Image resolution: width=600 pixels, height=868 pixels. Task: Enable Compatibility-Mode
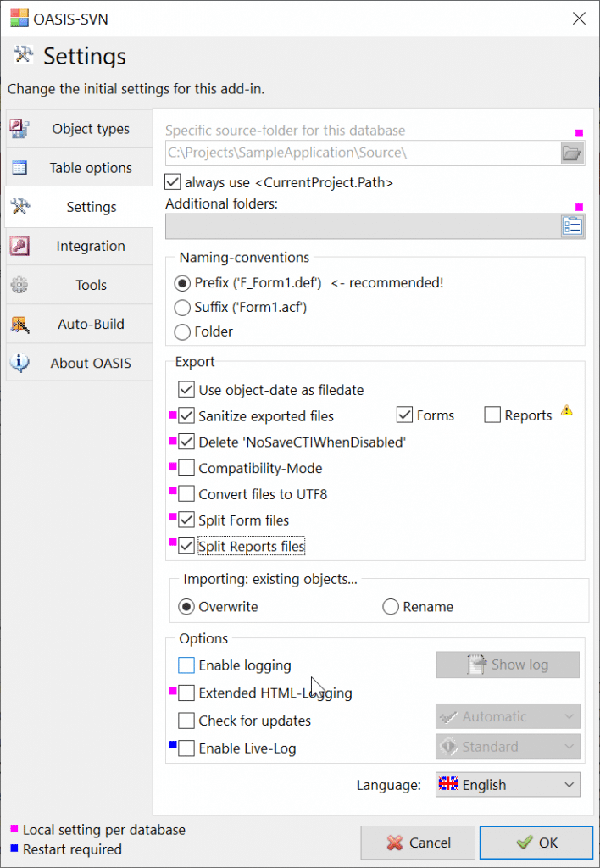(186, 468)
